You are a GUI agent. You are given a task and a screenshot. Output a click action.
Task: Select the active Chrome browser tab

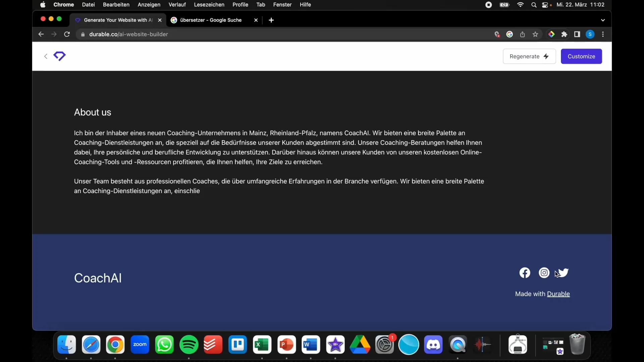117,20
